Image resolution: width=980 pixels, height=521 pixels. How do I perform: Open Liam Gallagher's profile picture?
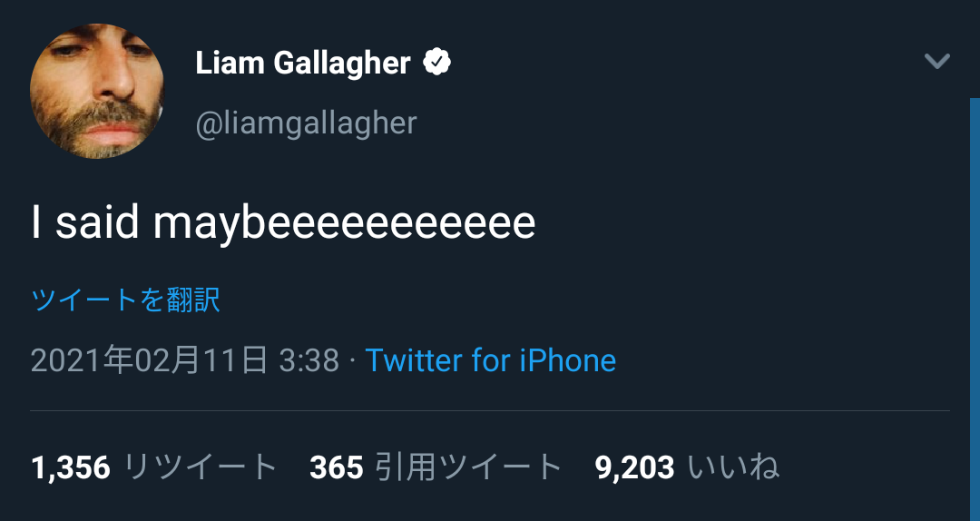97,92
